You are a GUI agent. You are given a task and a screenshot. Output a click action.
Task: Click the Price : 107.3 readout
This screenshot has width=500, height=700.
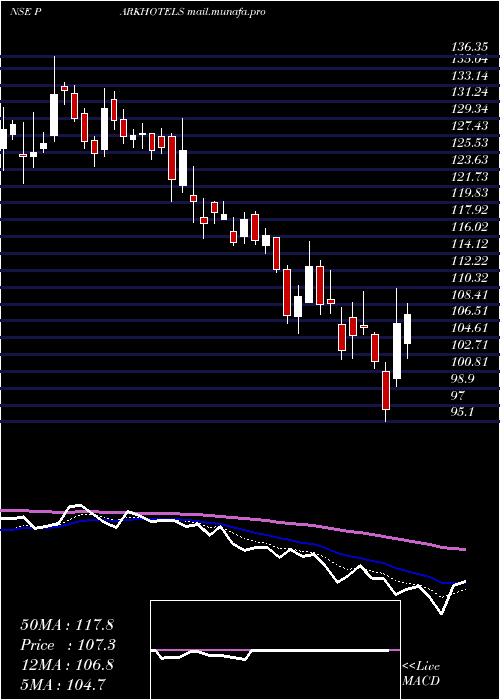click(68, 645)
